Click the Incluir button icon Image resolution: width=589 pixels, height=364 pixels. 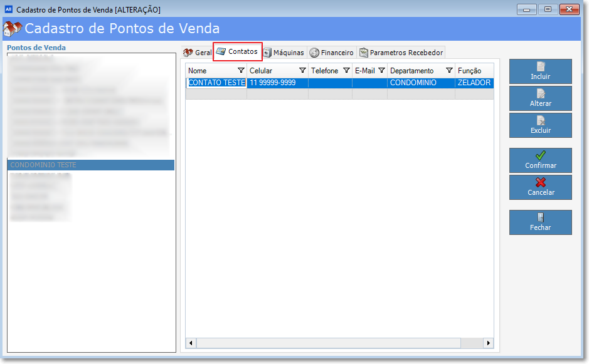(x=540, y=66)
